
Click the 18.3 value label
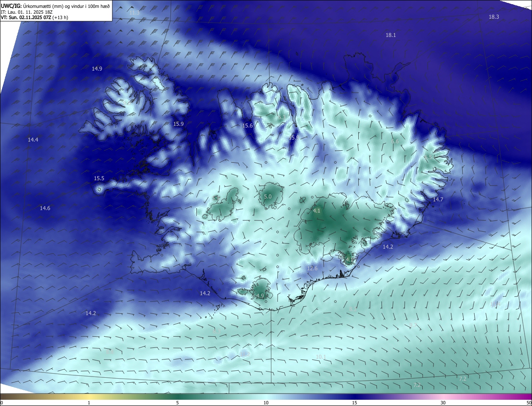click(x=494, y=17)
